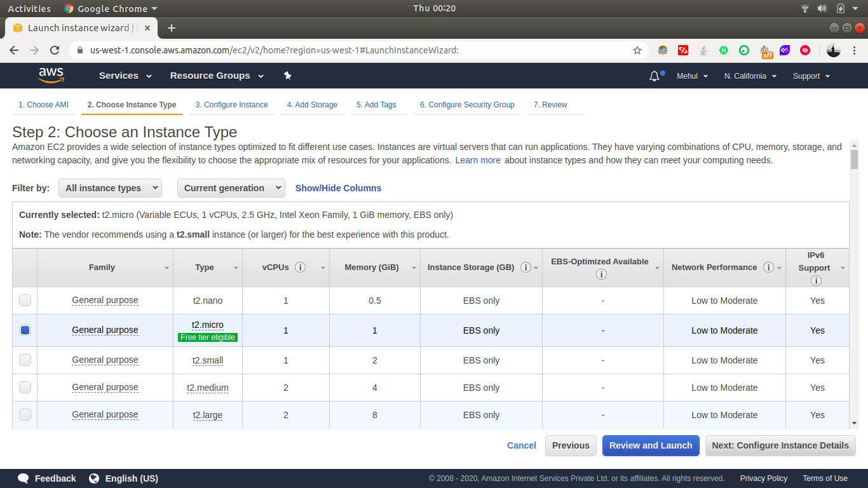The width and height of the screenshot is (868, 488).
Task: Go back with browser back arrow
Action: (x=14, y=50)
